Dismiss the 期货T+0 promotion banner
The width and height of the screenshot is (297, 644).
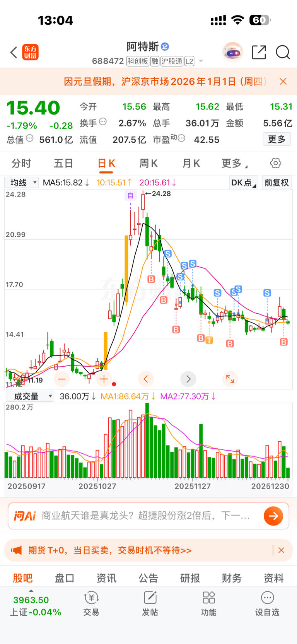coord(282,550)
